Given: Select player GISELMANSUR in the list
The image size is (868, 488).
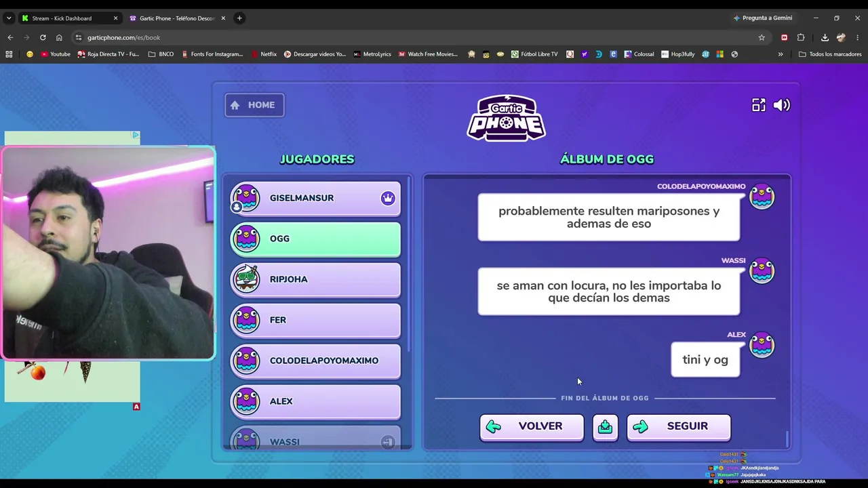Looking at the screenshot, I should click(x=315, y=198).
